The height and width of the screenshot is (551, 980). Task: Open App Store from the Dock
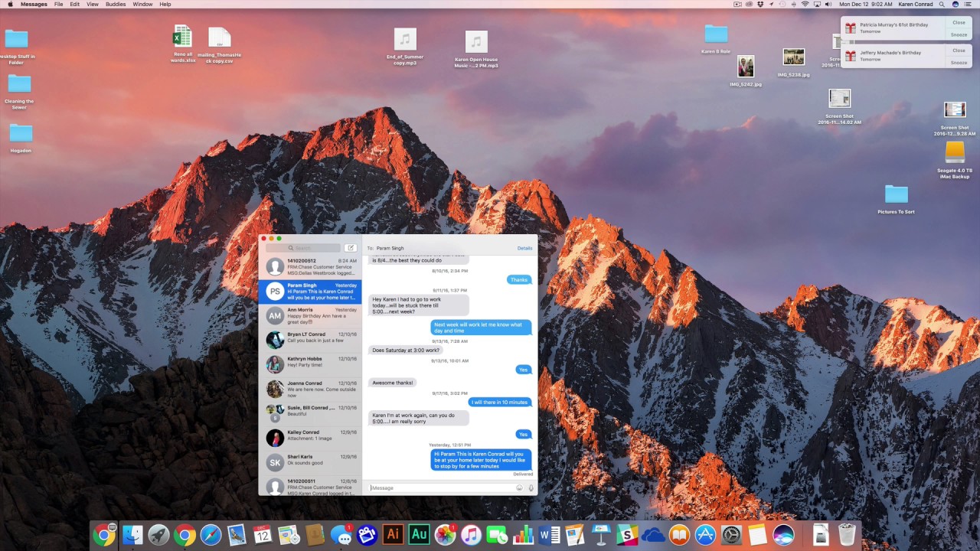(x=705, y=535)
